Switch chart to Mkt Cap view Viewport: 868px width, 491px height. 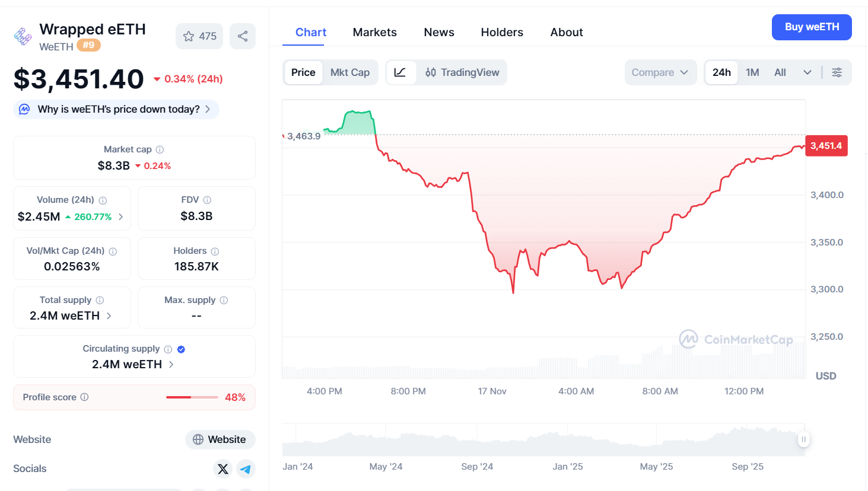click(349, 72)
